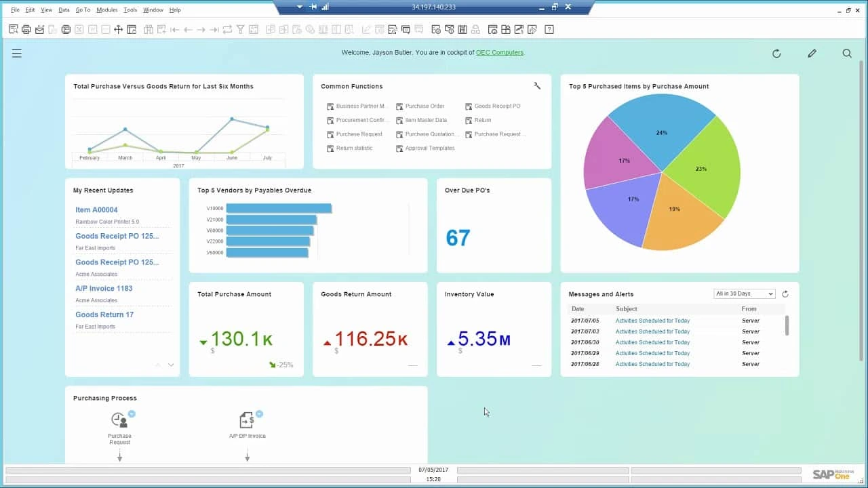This screenshot has height=488, width=868.
Task: Click the down arrow in My Recent Updates
Action: click(171, 365)
